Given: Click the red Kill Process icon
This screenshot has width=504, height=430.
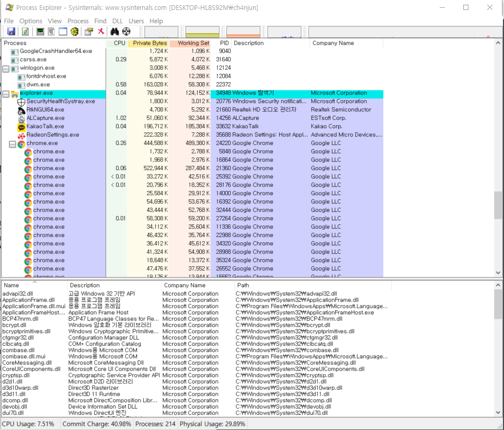Looking at the screenshot, I should point(101,31).
